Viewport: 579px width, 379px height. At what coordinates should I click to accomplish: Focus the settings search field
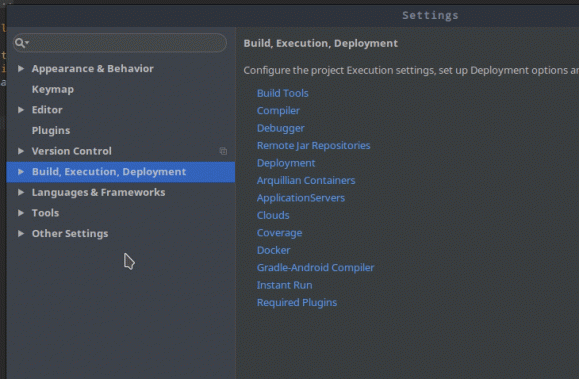pos(120,43)
